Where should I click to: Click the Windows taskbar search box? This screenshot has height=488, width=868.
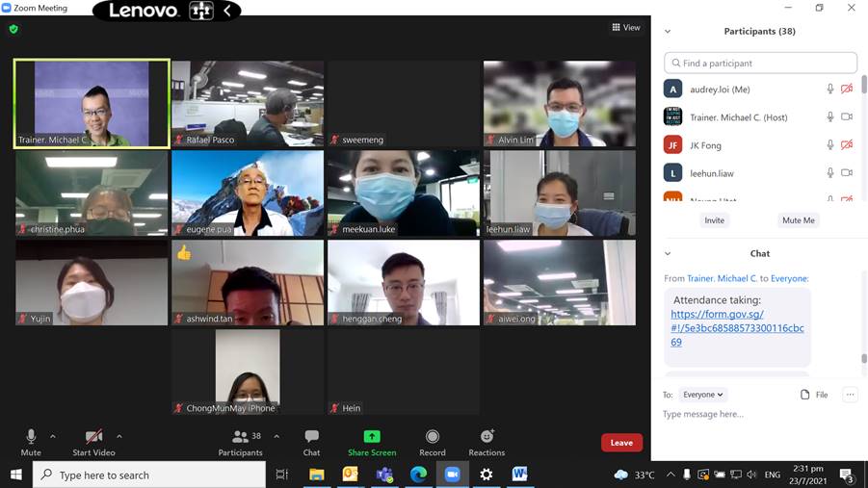coord(149,475)
